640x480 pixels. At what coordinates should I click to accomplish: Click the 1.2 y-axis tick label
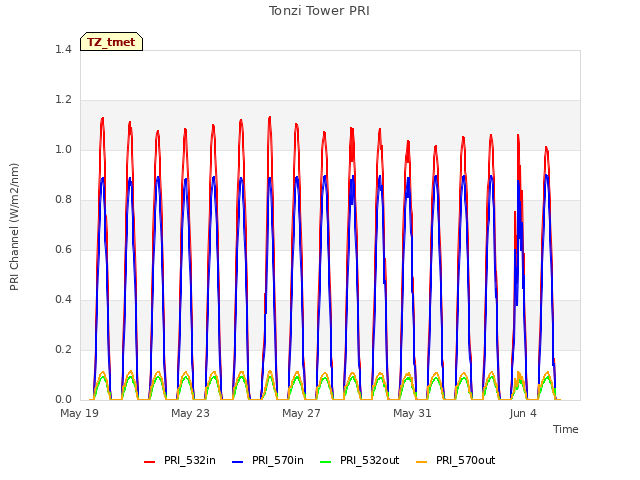[x=63, y=100]
